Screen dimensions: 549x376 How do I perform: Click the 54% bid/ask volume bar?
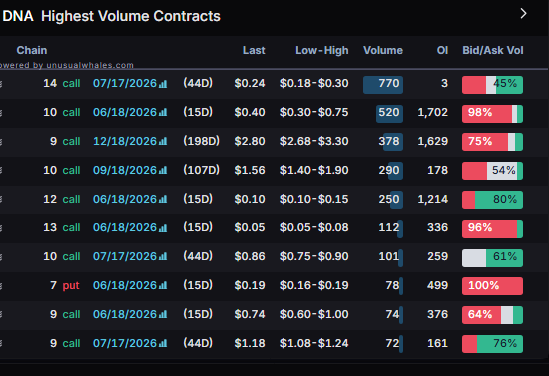492,171
